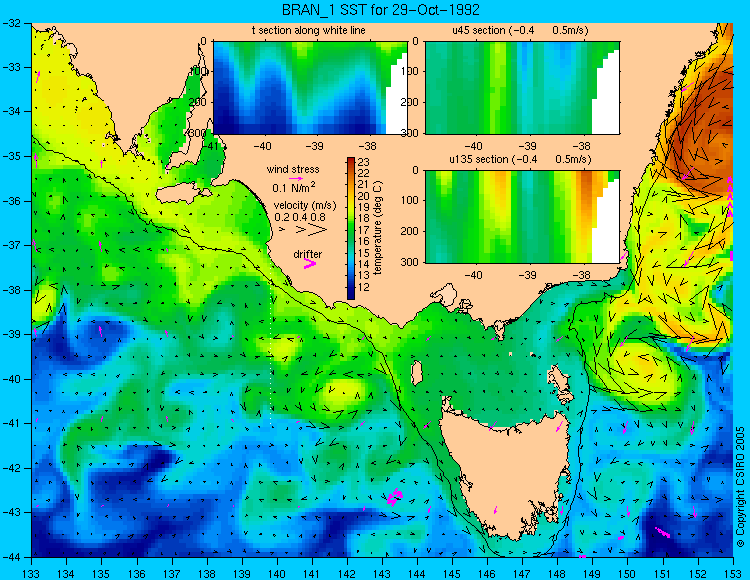Click the magenta drifter cluster west of Tasmania
Viewport: 750px width, 580px height.
click(x=395, y=497)
